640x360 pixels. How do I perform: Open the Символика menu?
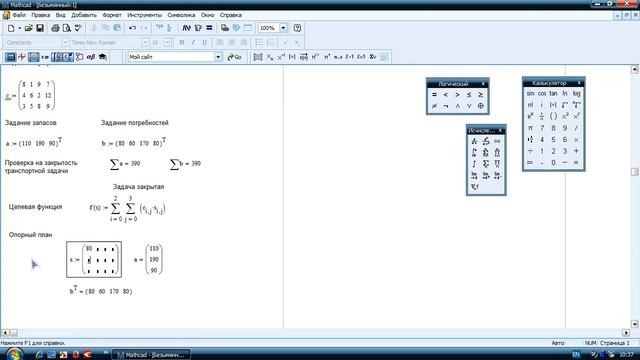(181, 15)
